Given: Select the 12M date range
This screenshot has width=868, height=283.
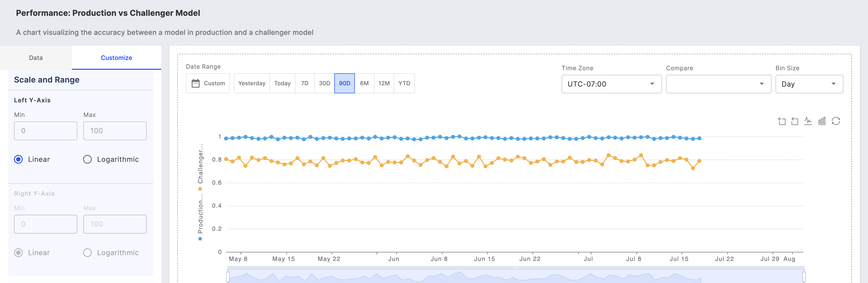Looking at the screenshot, I should pos(384,83).
